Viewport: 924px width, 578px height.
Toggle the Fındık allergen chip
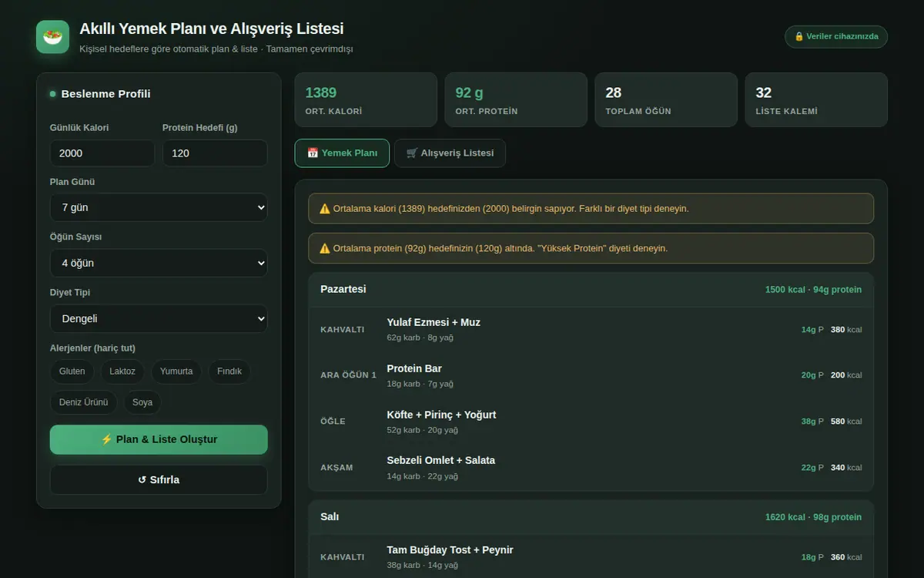229,371
